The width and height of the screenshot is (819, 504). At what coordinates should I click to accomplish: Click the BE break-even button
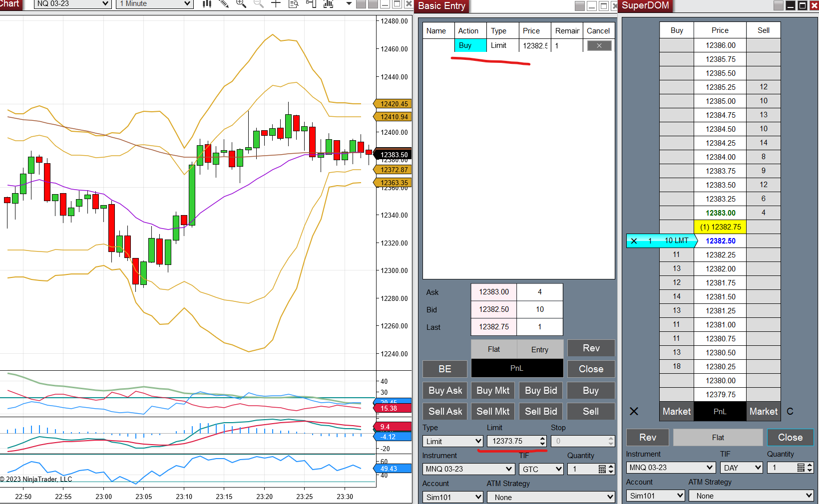(x=445, y=369)
